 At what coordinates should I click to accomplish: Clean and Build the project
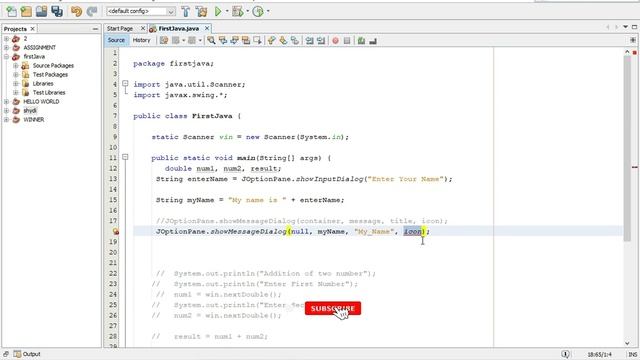click(201, 11)
